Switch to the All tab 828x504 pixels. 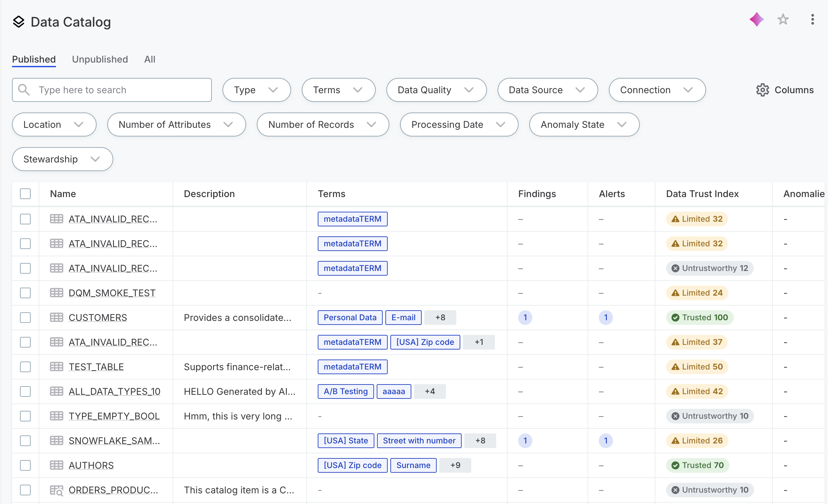tap(150, 60)
